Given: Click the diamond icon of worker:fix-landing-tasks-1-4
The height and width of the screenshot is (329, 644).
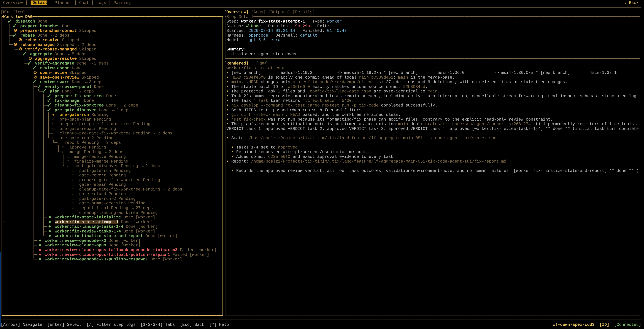Looking at the screenshot, I should click(50, 226).
